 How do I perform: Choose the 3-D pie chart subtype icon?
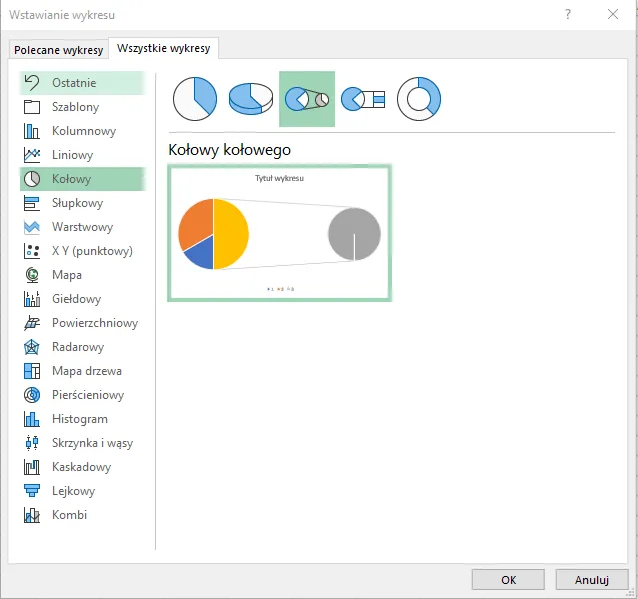tap(251, 98)
